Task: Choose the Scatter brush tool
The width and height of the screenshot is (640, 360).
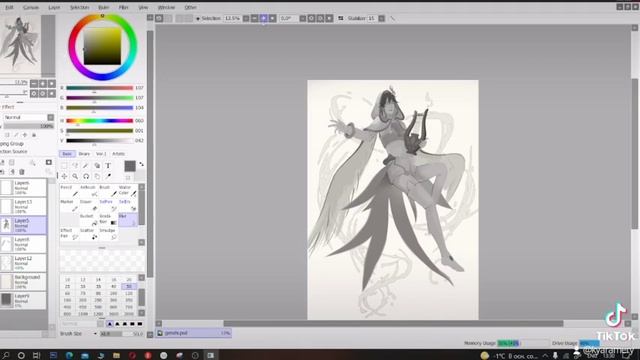Action: click(x=89, y=233)
